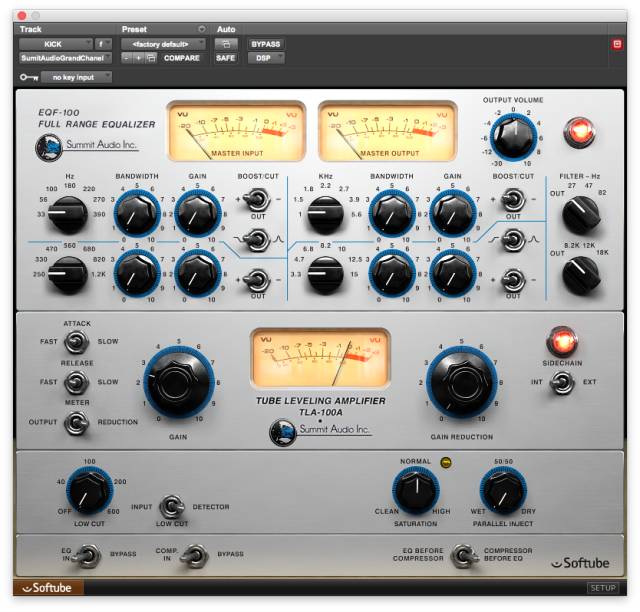Flip the RELEASE fast/slow switch

(77, 382)
